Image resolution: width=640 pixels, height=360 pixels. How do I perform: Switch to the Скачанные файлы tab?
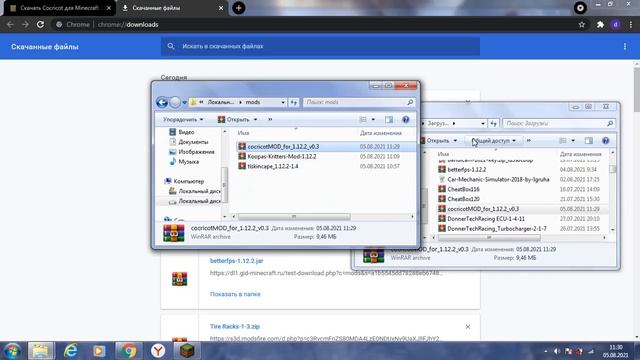tap(156, 8)
